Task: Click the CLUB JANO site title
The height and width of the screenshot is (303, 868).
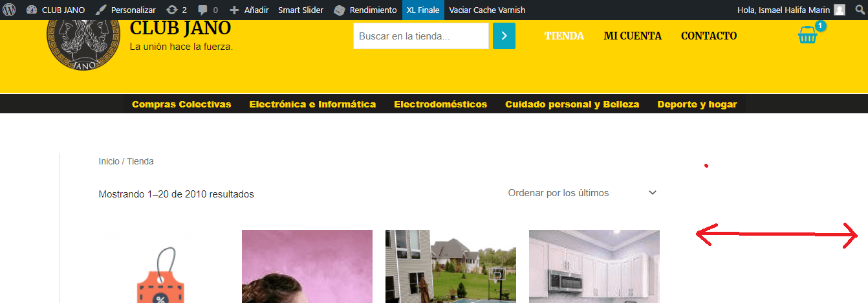Action: point(180,28)
